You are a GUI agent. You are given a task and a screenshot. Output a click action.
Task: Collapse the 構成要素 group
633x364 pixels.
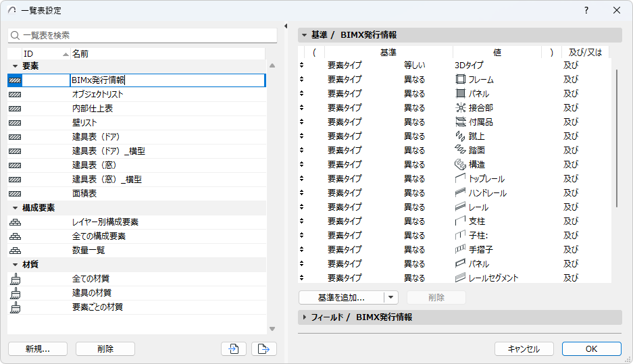(x=15, y=208)
